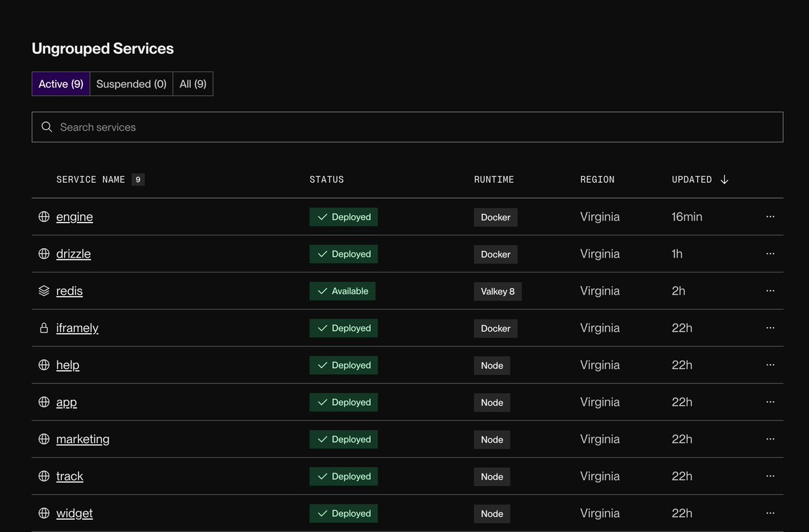Click the Deployed status badge for iframely

[344, 328]
